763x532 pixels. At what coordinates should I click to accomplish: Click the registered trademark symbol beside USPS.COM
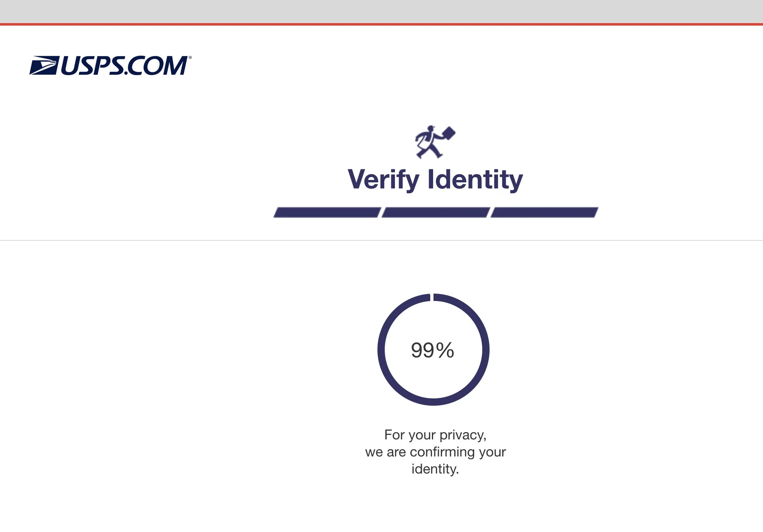point(190,58)
